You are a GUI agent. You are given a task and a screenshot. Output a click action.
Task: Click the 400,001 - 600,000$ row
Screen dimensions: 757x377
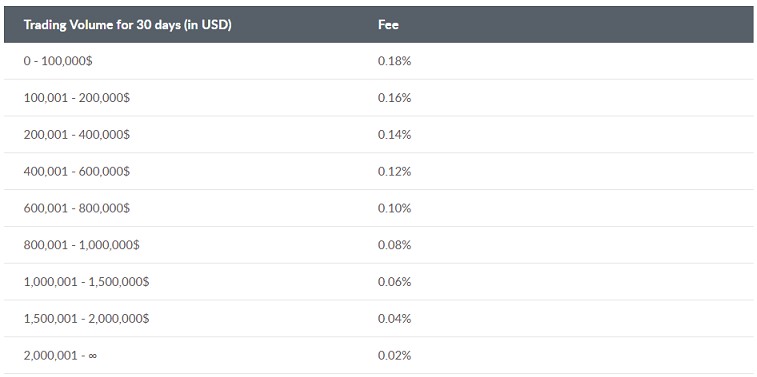tap(378, 171)
